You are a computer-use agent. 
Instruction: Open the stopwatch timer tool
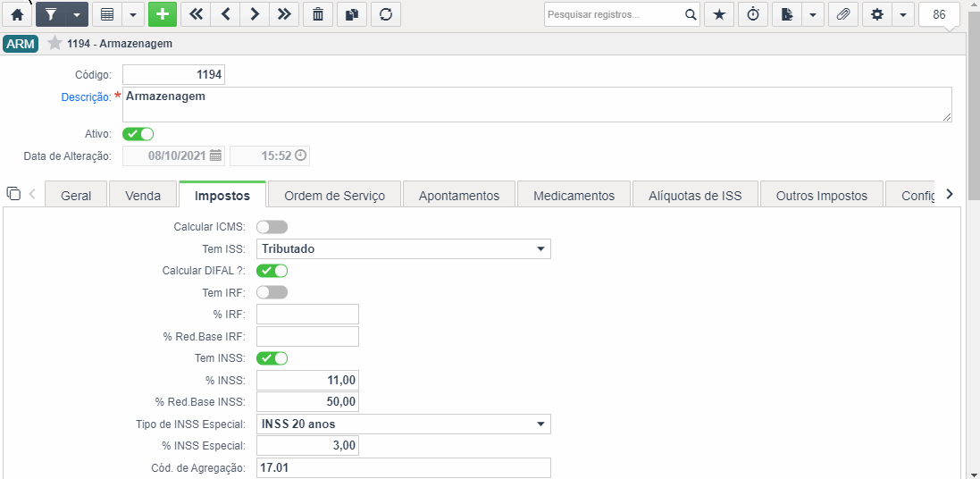pos(753,14)
